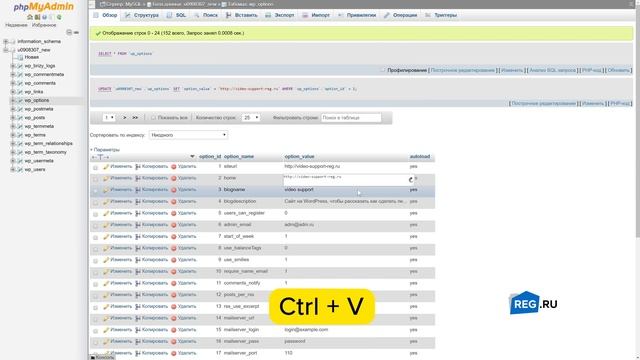
Task: Collapse all tree nodes icon in sidebar
Action: 69,32
